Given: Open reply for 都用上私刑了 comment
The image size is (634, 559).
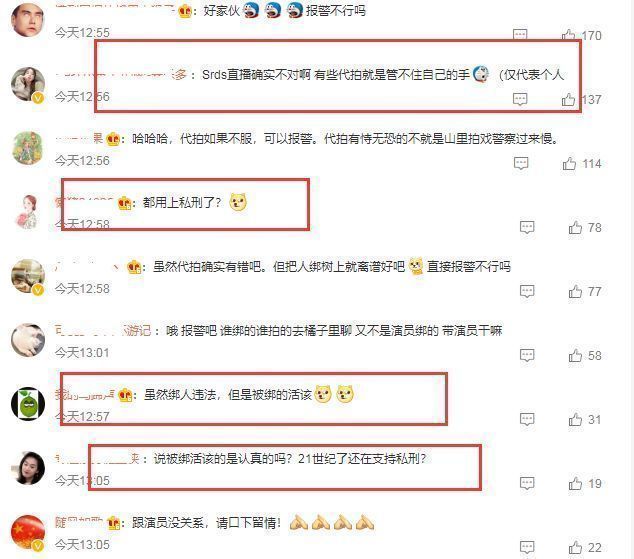Looking at the screenshot, I should (527, 227).
